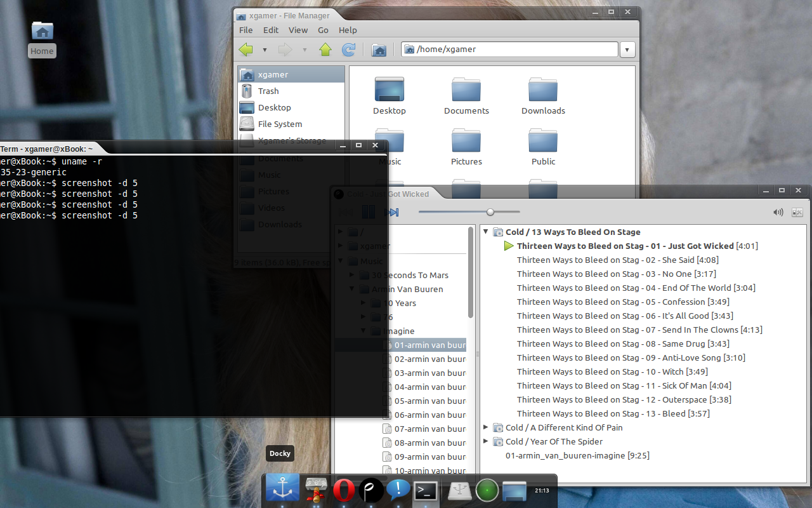The height and width of the screenshot is (508, 812).
Task: Select track 12 - Outerspace
Action: pyautogui.click(x=624, y=399)
